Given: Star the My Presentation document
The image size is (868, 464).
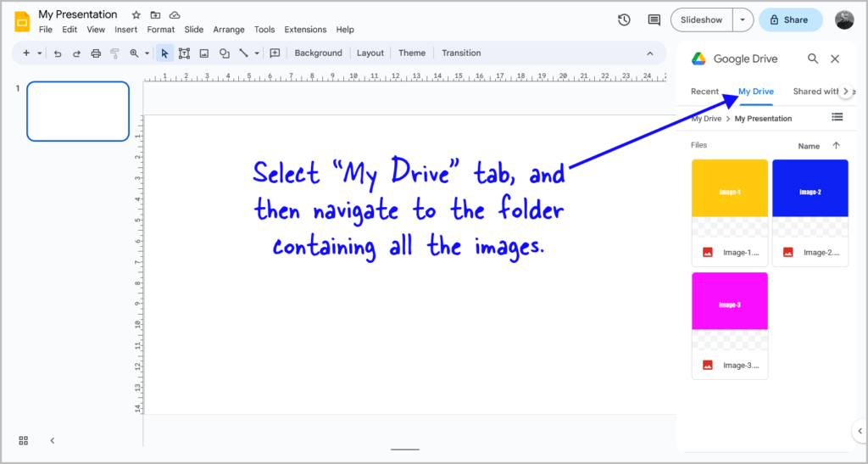Looking at the screenshot, I should (x=136, y=15).
